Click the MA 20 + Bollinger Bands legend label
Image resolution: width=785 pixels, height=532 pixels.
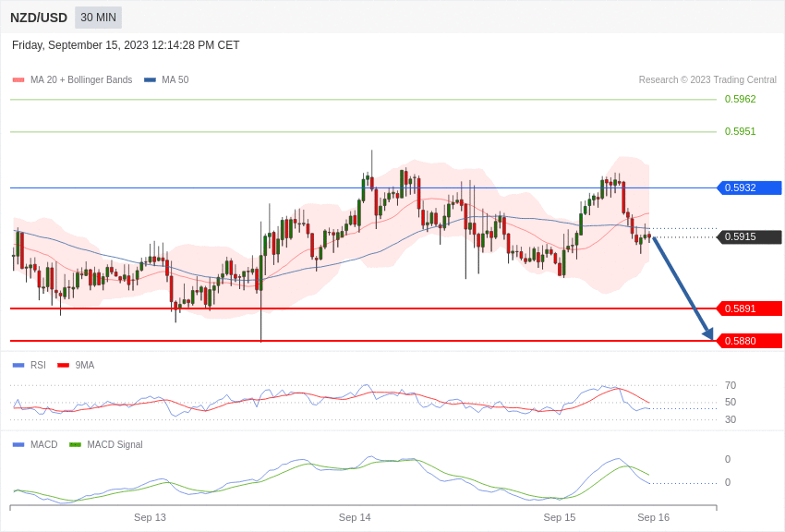pos(81,79)
